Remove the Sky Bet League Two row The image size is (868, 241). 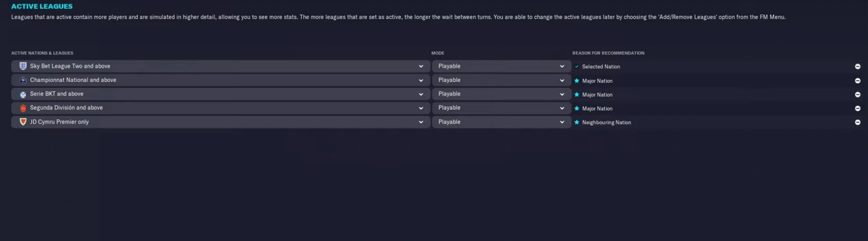pyautogui.click(x=858, y=66)
